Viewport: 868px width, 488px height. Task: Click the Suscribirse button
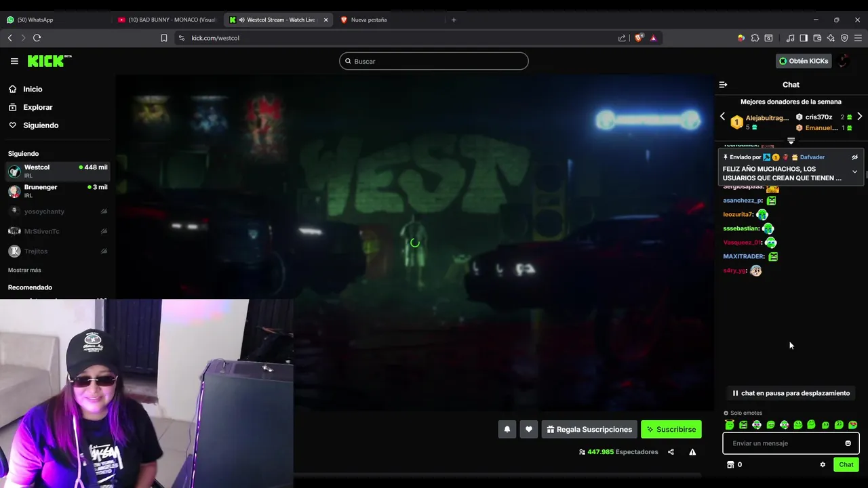pos(671,429)
